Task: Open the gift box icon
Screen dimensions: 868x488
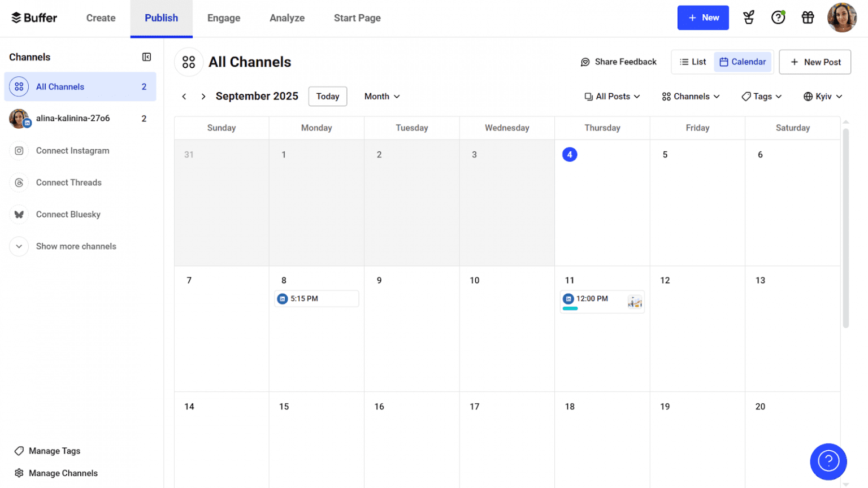Action: point(808,18)
